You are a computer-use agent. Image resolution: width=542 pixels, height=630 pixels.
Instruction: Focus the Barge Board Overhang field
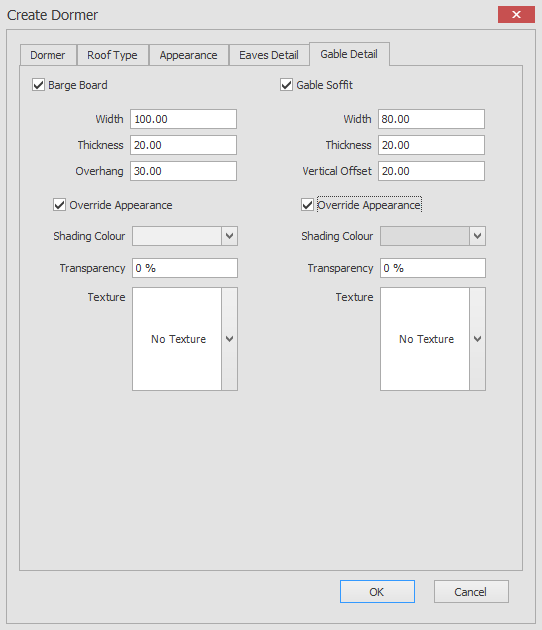[x=183, y=171]
